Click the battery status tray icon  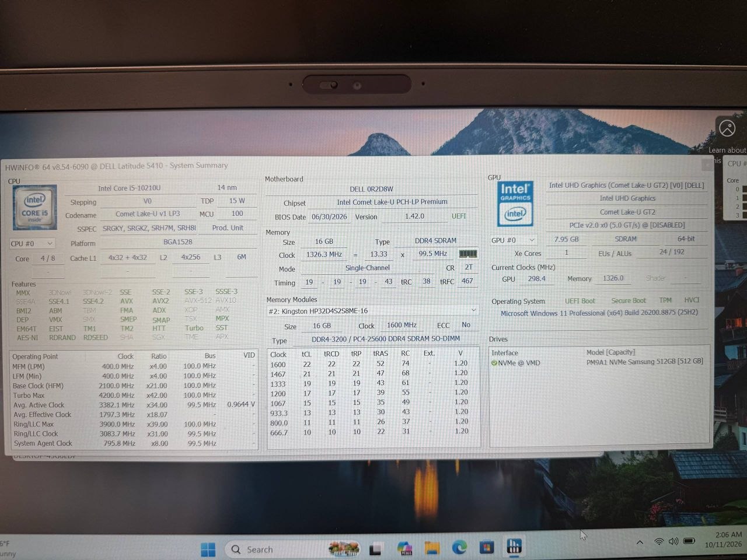689,541
